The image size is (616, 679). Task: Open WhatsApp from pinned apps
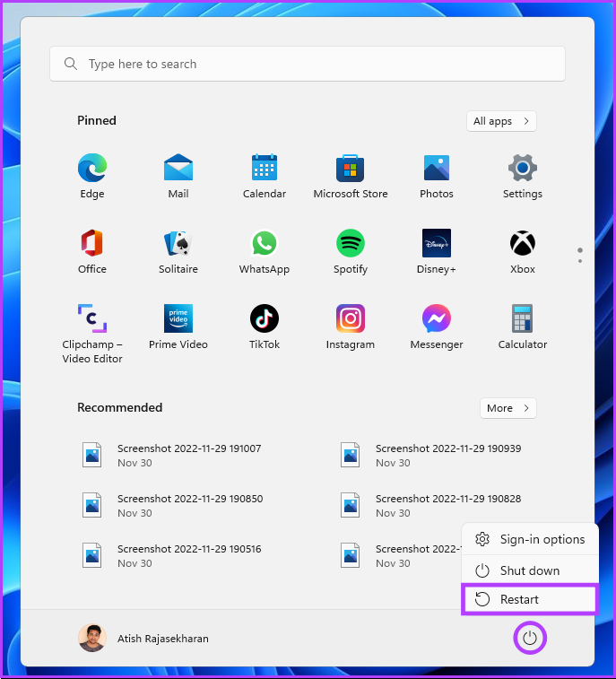(264, 251)
